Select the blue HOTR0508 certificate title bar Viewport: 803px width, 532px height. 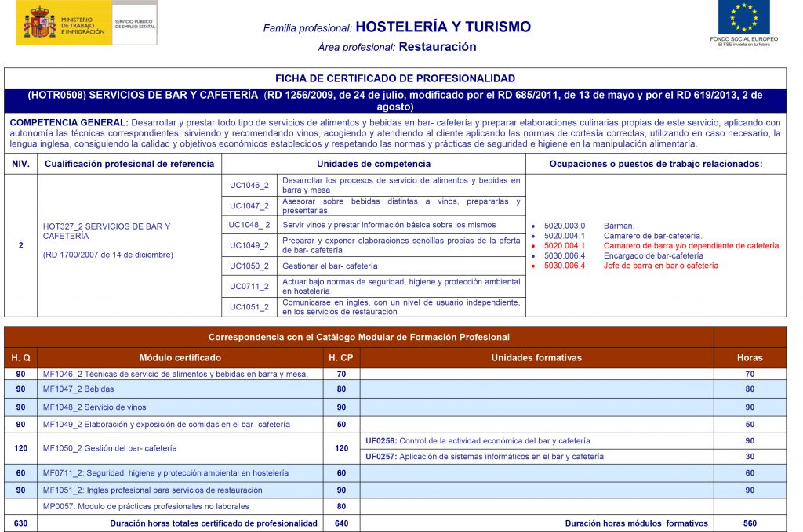(x=395, y=100)
